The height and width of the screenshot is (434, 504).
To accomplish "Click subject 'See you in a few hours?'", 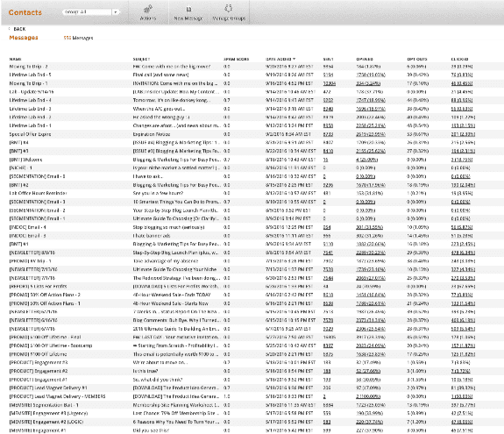I will pos(158,193).
